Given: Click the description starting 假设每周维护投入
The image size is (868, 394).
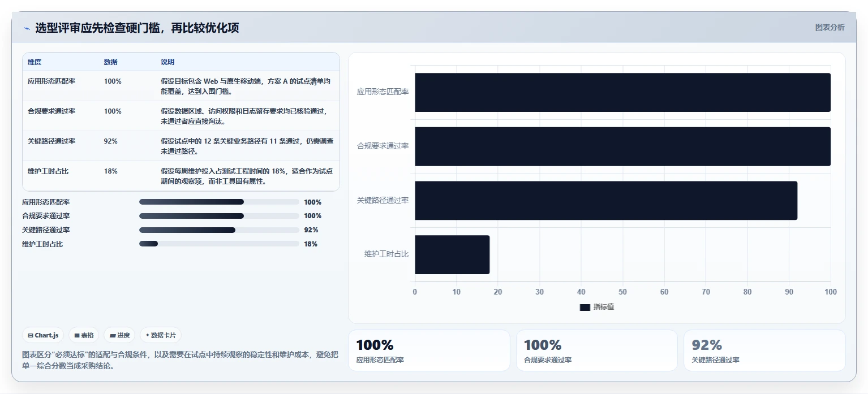Looking at the screenshot, I should tap(247, 176).
